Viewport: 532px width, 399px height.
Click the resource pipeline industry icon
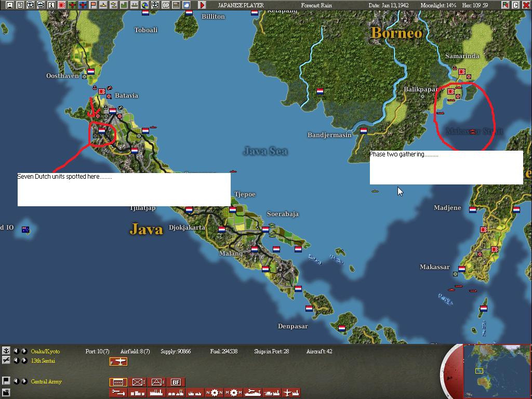coord(118,393)
